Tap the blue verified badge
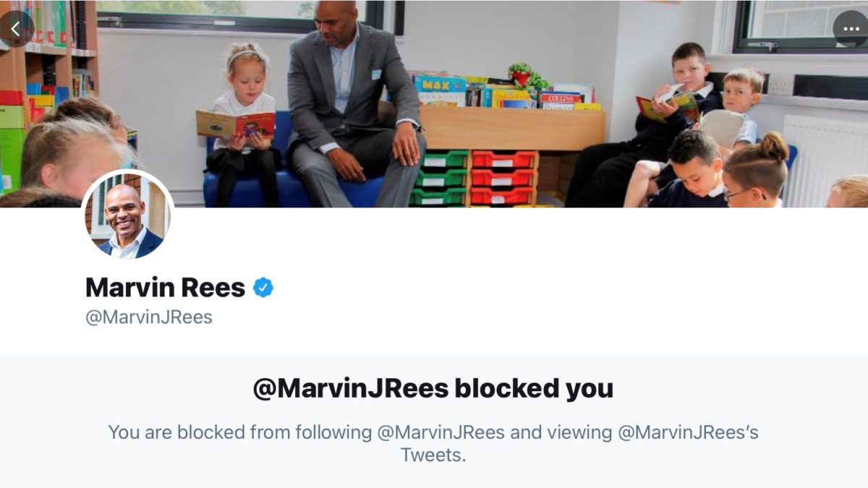This screenshot has height=488, width=868. tap(263, 288)
